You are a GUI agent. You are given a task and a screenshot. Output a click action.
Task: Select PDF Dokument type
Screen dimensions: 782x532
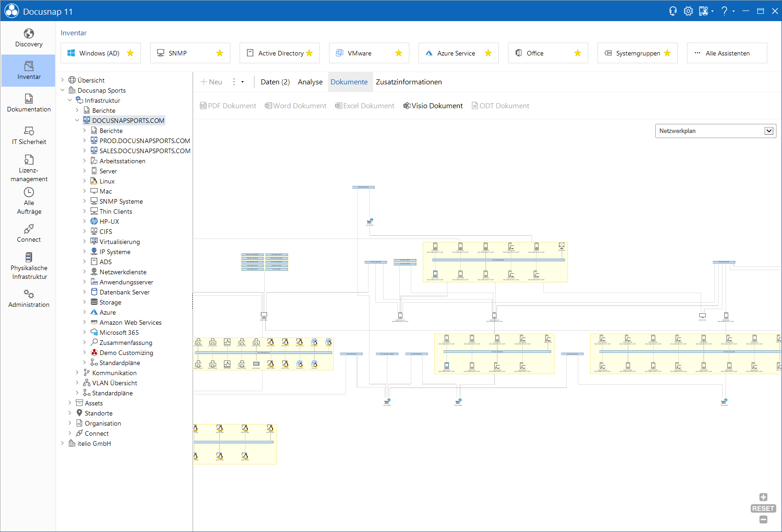pyautogui.click(x=228, y=106)
